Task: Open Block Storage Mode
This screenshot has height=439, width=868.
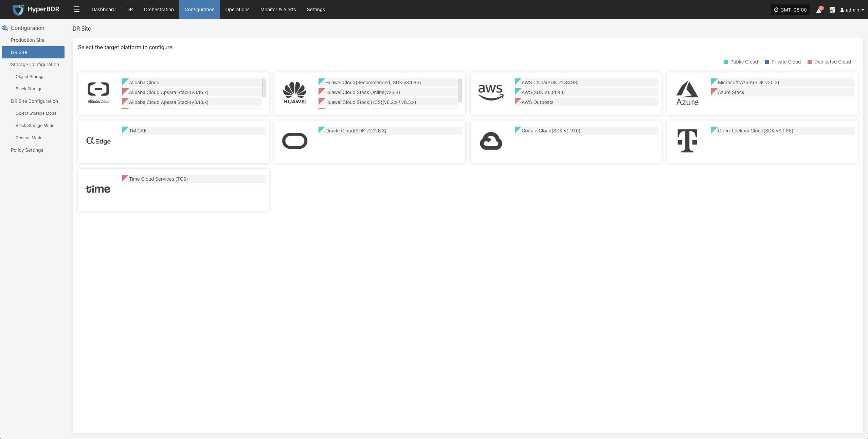Action: [x=33, y=126]
